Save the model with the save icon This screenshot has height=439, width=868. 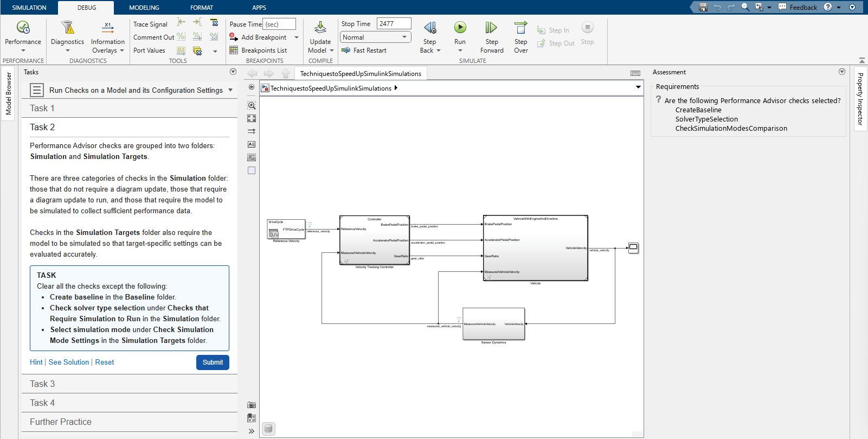coord(703,7)
